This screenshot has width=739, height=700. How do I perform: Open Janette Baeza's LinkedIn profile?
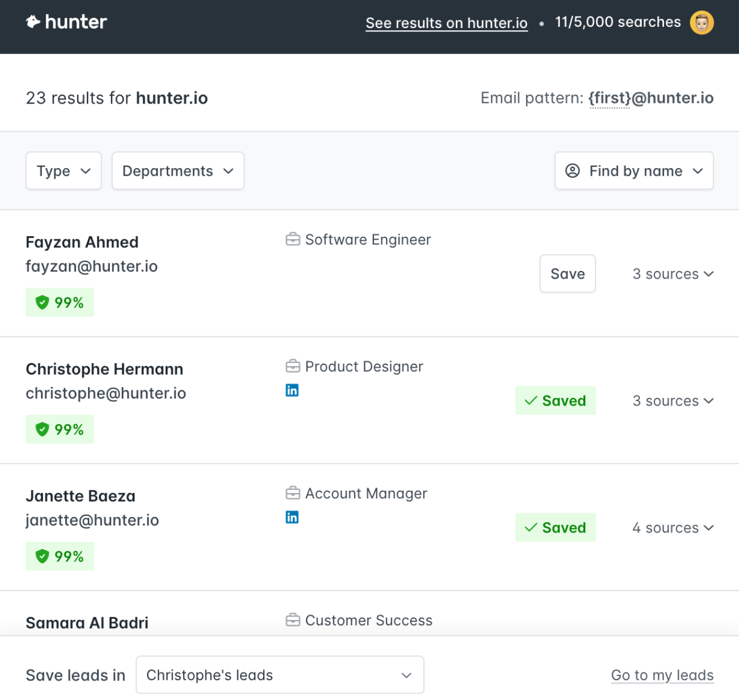292,518
